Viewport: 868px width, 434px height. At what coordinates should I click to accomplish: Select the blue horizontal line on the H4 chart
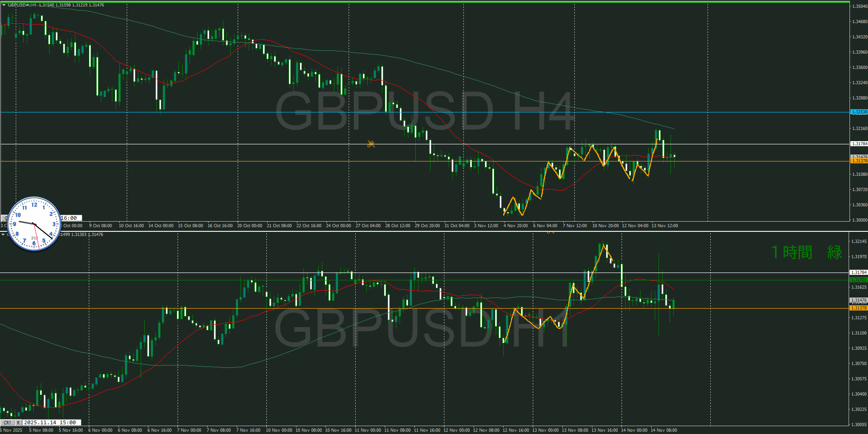[x=277, y=112]
